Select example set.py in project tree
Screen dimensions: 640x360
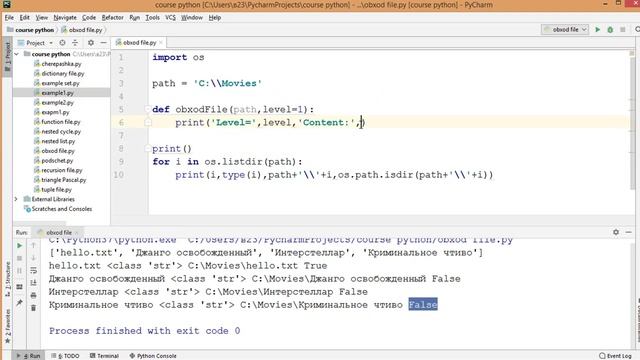click(60, 83)
